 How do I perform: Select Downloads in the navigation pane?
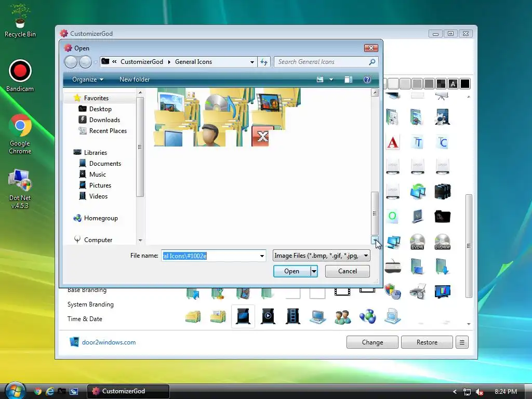pyautogui.click(x=104, y=120)
